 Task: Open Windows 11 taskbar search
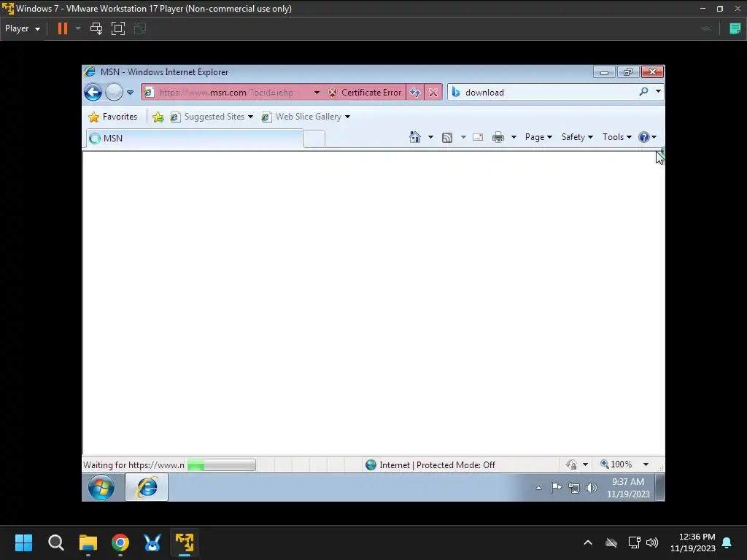coord(55,542)
